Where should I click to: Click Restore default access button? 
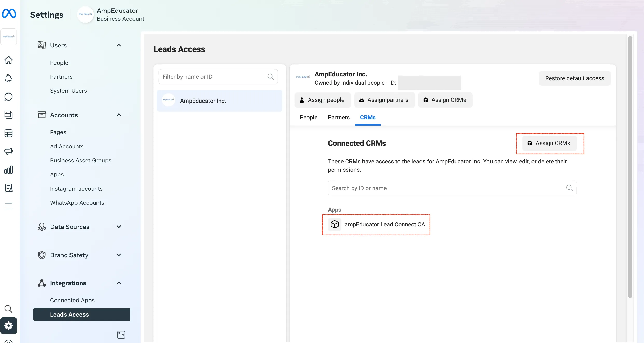[x=575, y=78]
